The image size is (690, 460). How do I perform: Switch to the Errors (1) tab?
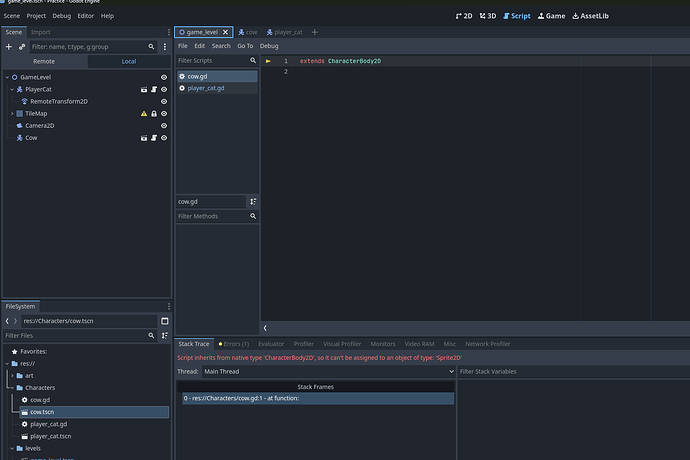(234, 344)
